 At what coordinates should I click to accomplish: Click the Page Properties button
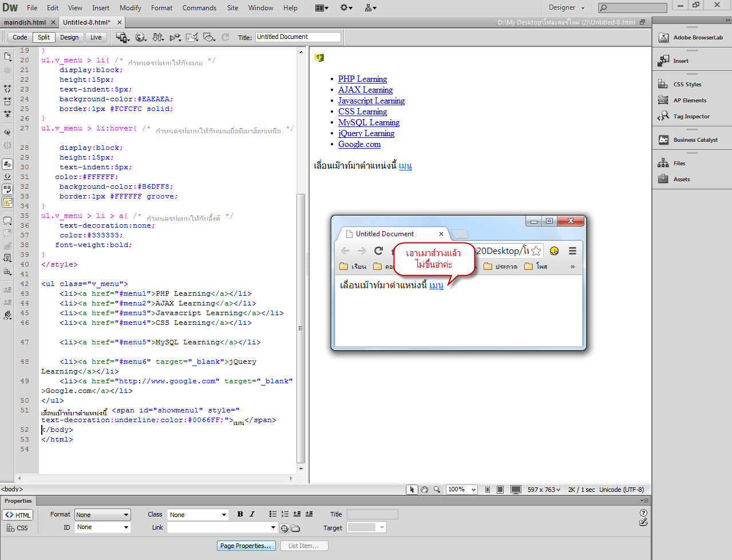pos(246,546)
